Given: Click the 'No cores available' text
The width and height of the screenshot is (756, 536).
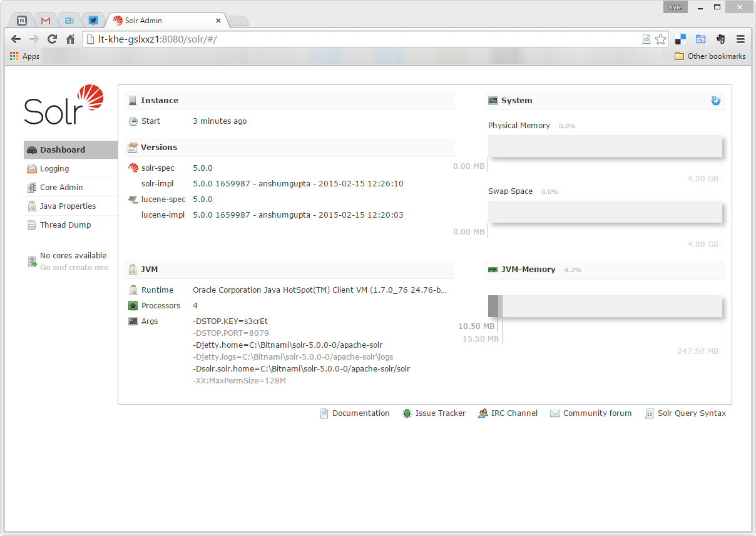Looking at the screenshot, I should click(x=73, y=255).
